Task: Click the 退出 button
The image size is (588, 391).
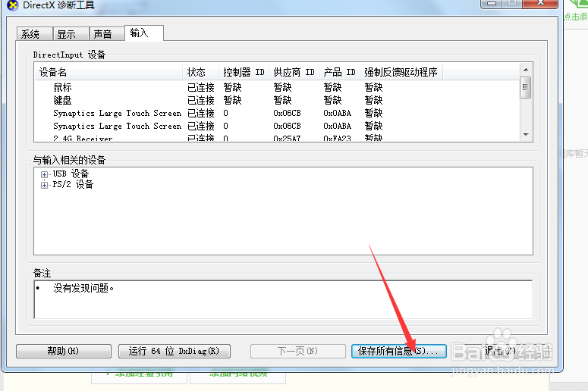Action: 501,351
